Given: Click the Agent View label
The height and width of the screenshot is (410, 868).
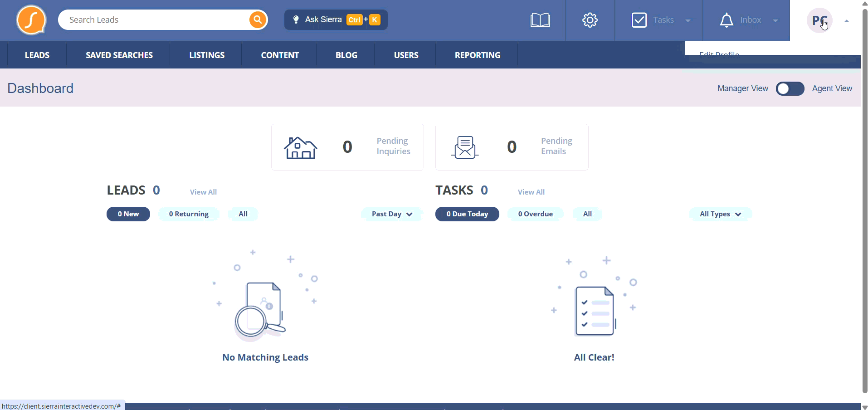Looking at the screenshot, I should point(832,88).
